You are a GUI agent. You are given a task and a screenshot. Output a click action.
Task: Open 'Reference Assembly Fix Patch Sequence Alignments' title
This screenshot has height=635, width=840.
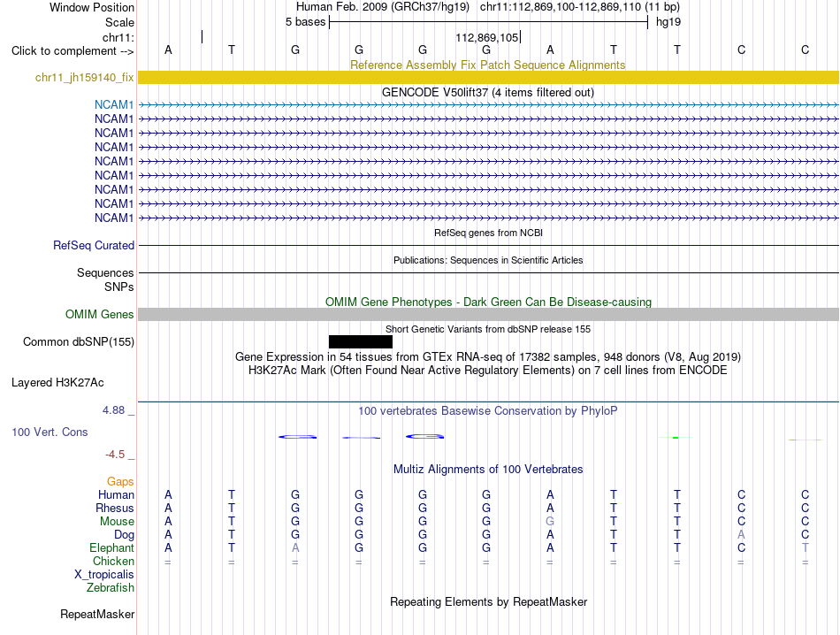click(x=487, y=65)
